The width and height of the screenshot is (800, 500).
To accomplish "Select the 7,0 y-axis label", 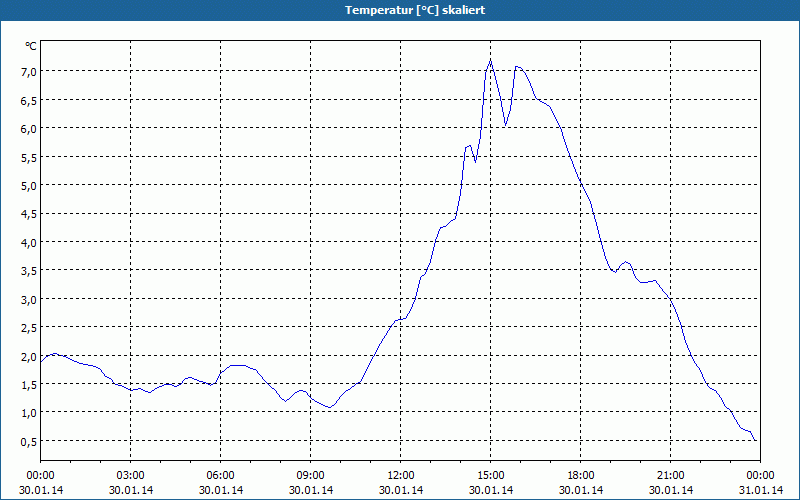I will pos(29,72).
